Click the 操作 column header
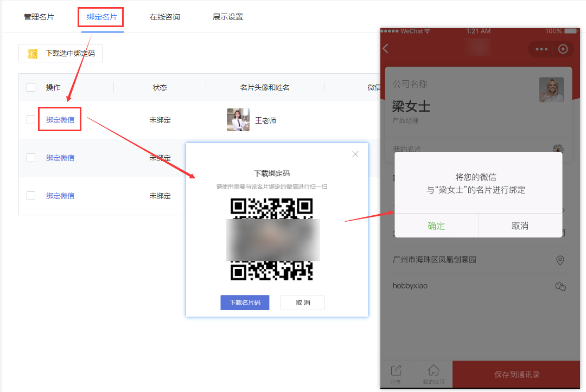Viewport: 586px width, 392px height. (x=53, y=87)
